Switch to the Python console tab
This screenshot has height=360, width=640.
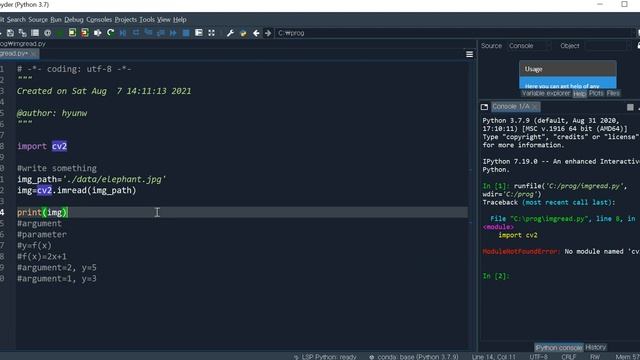[x=559, y=348]
